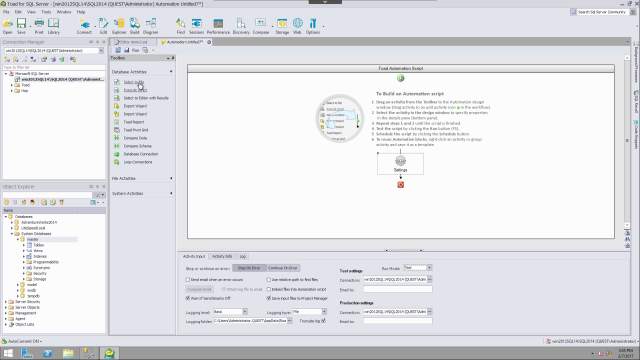Open the Logging level dropdown

point(244,312)
